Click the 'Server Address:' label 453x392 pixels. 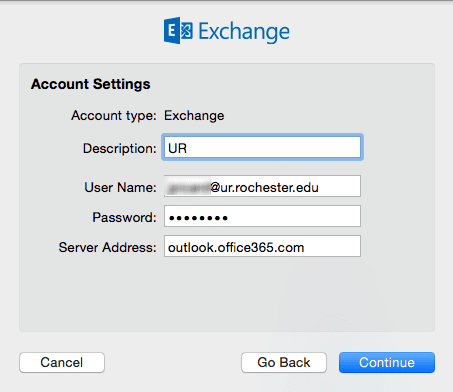point(108,247)
